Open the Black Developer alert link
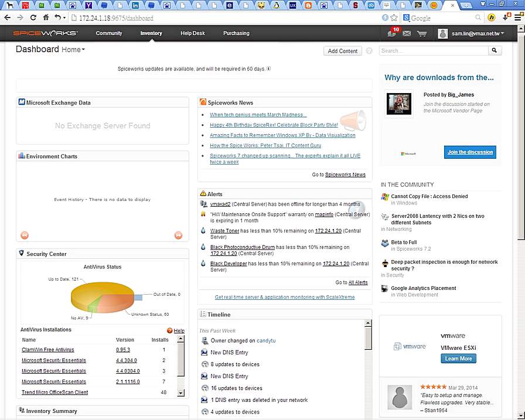This screenshot has width=525, height=420. coord(229,264)
